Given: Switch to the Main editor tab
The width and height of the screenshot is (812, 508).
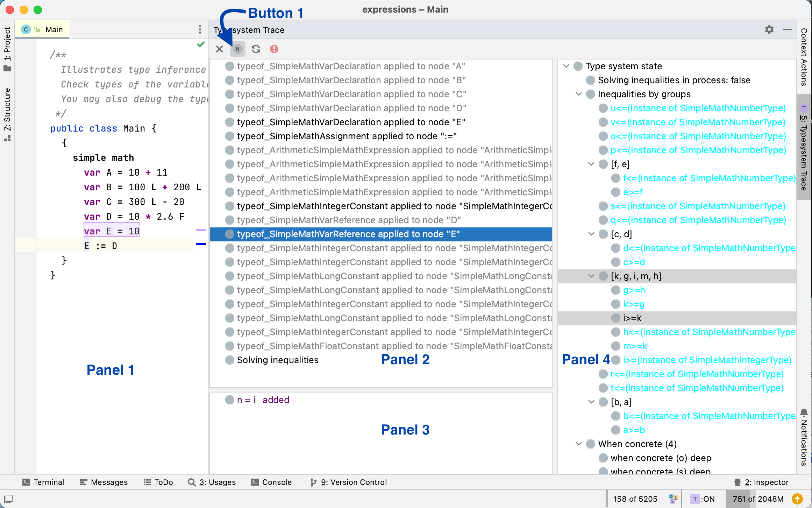Looking at the screenshot, I should pyautogui.click(x=54, y=30).
